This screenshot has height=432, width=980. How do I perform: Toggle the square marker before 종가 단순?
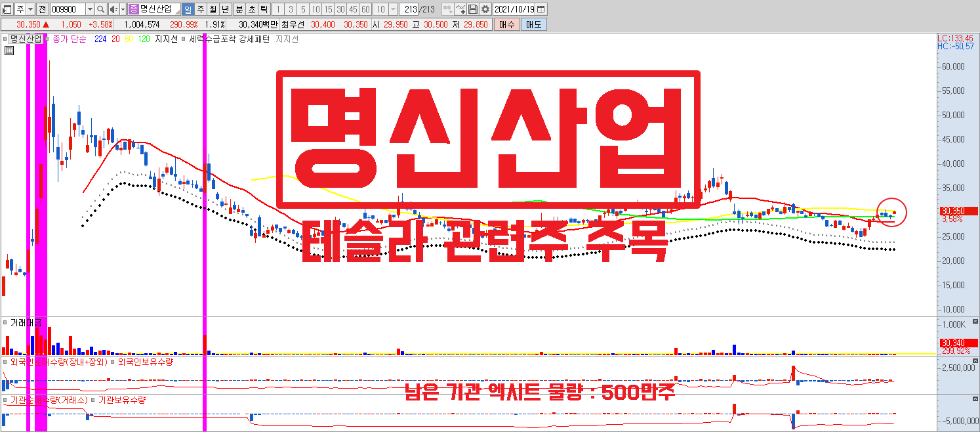[x=47, y=39]
